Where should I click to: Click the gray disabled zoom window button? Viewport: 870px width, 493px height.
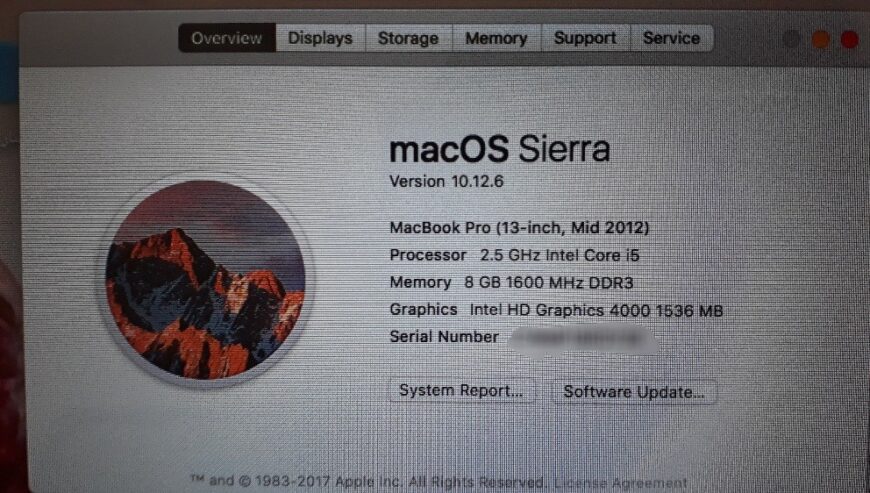click(x=792, y=39)
